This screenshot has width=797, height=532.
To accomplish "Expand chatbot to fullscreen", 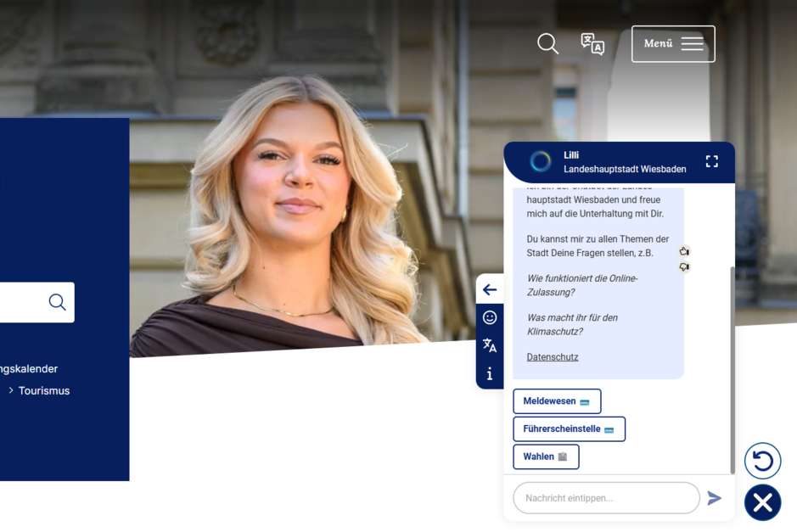I will coord(712,161).
